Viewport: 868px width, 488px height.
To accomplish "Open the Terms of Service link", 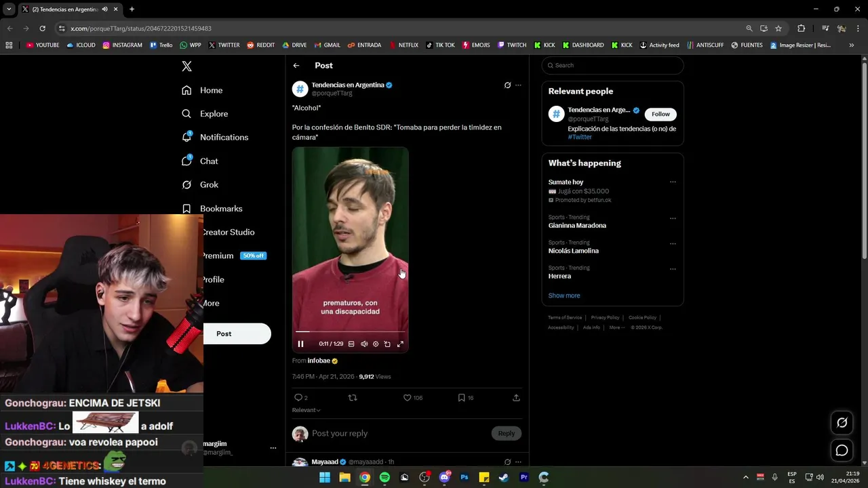I will tap(565, 317).
